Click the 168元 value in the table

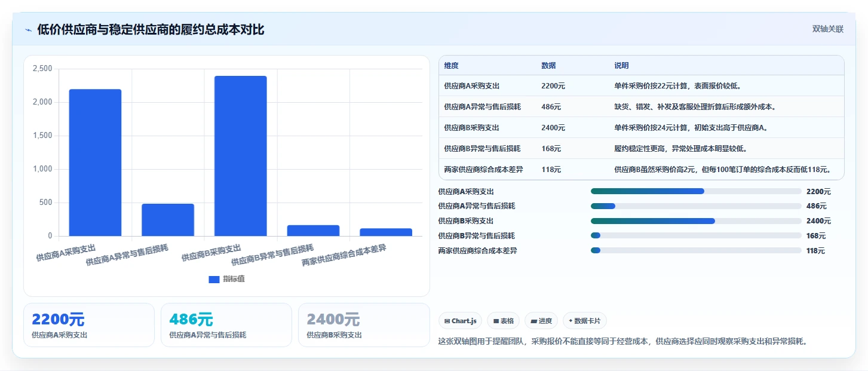(551, 149)
